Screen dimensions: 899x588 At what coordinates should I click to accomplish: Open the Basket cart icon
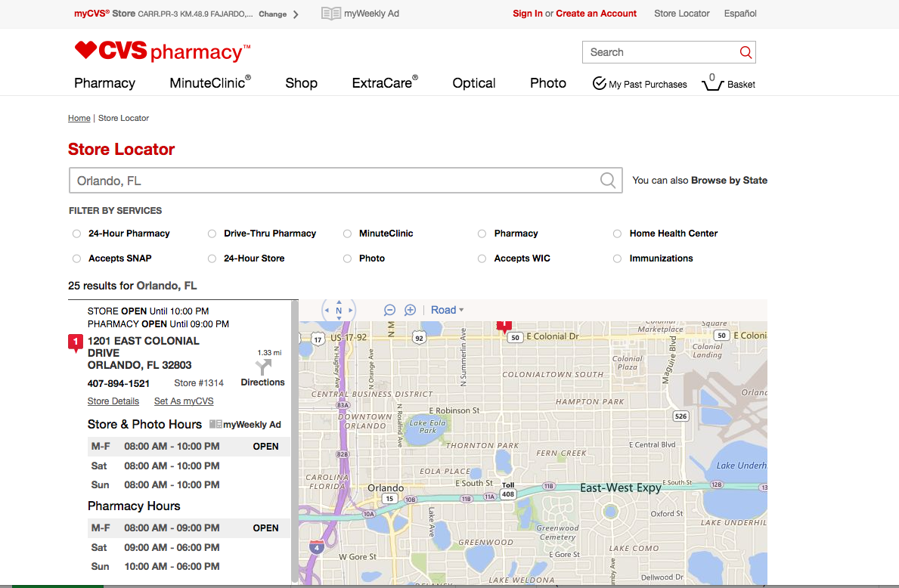pyautogui.click(x=712, y=83)
